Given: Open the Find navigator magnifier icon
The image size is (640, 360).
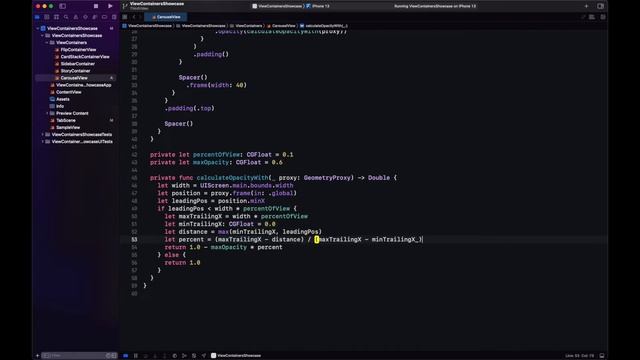Looking at the screenshot, I should coord(66,17).
